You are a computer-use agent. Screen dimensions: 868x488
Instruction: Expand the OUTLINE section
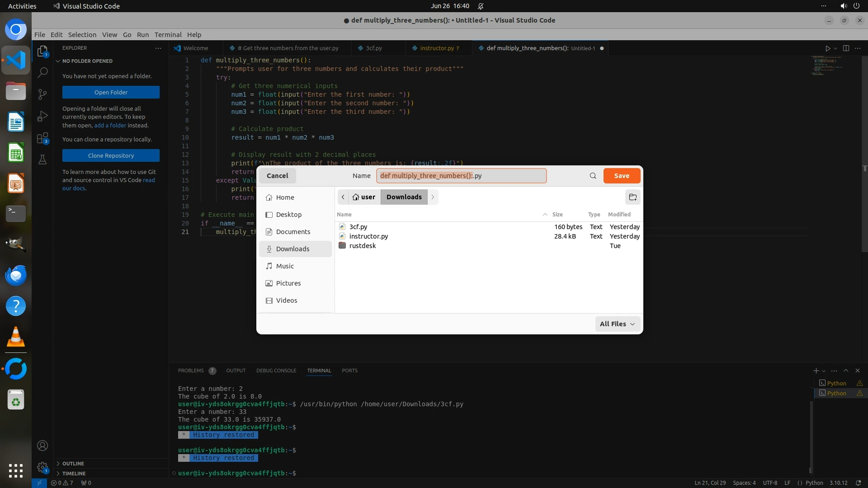[73, 464]
